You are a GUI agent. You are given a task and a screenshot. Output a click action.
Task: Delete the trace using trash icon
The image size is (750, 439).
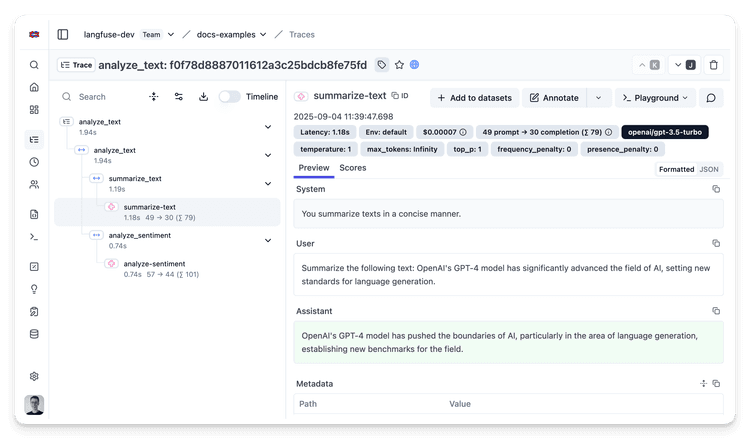pyautogui.click(x=713, y=65)
